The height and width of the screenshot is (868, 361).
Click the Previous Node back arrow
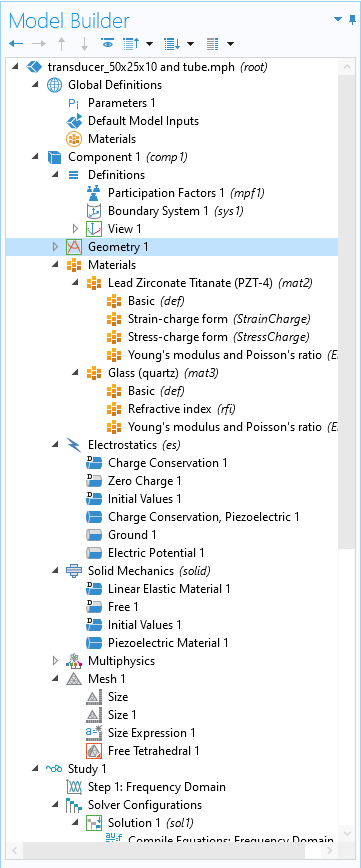[16, 43]
